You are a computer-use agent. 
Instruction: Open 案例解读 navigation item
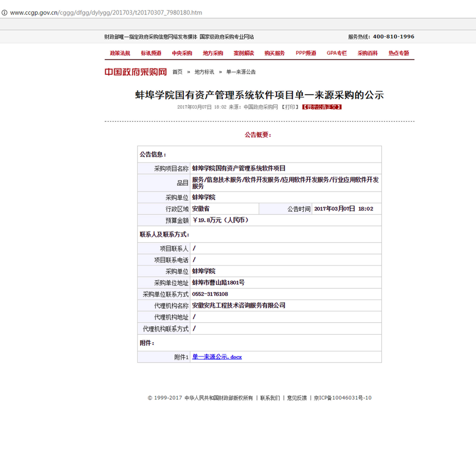coord(244,53)
